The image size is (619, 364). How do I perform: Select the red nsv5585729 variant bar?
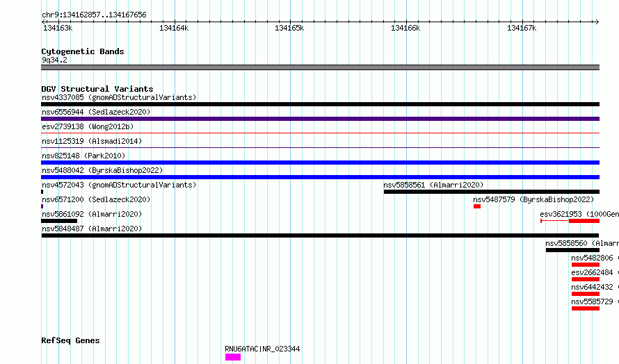pyautogui.click(x=586, y=308)
